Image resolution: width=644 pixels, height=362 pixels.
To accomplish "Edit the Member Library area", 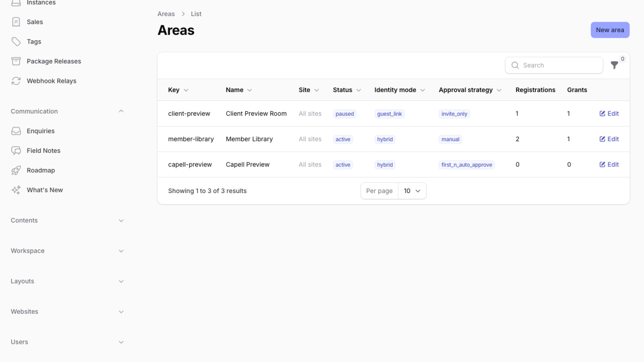I will click(x=609, y=139).
